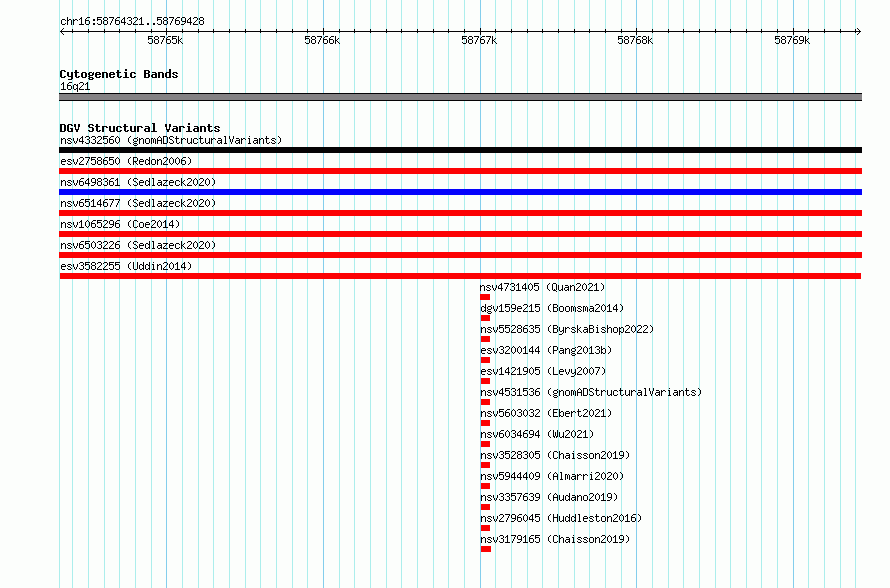Click the 58769k ruler tick label
890x588 pixels.
point(792,40)
